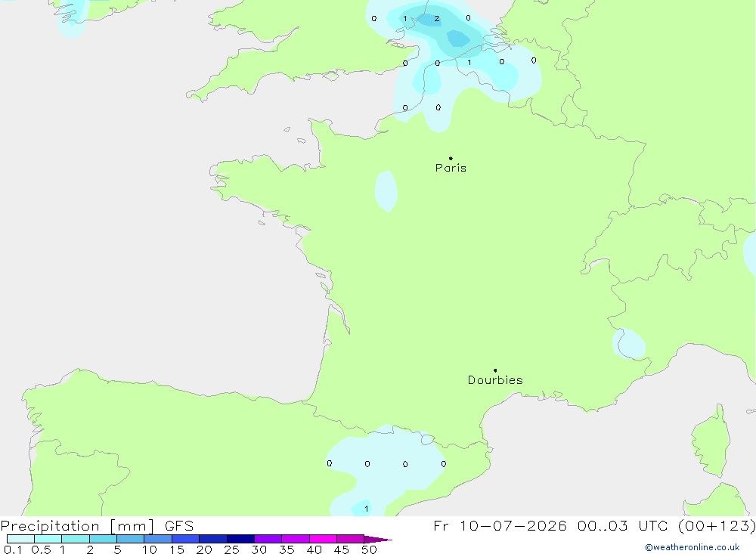Image resolution: width=756 pixels, height=554 pixels.
Task: Pick legend swatch between 30 and 35
Action: point(268,539)
